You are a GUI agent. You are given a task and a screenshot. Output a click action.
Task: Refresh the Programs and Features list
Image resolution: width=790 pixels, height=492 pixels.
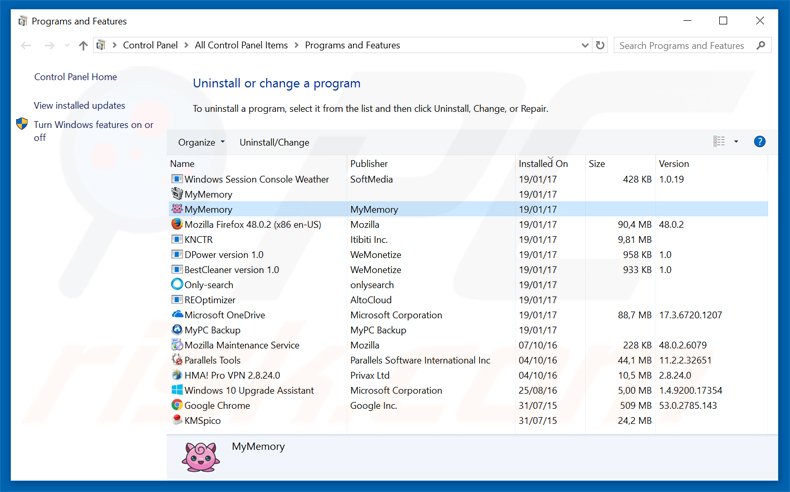click(x=600, y=45)
